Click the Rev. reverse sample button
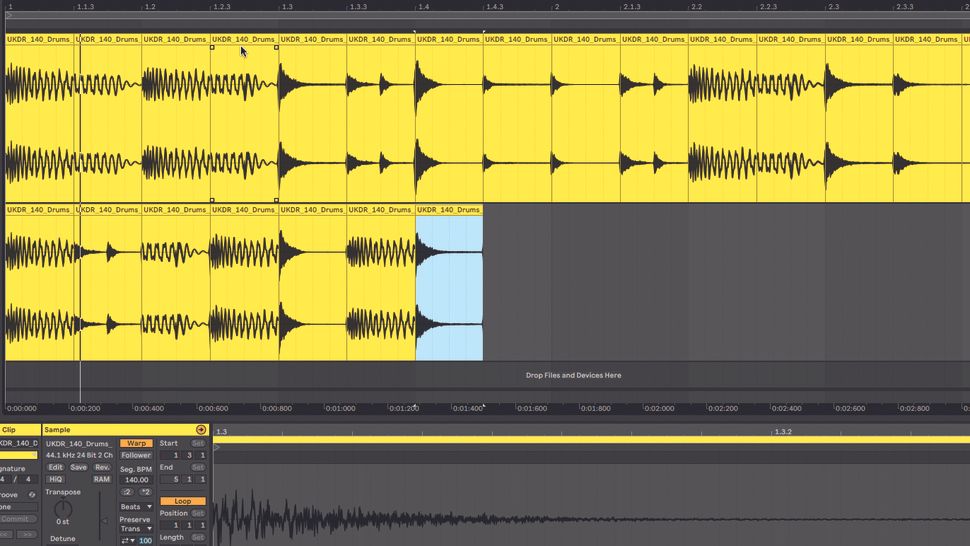Viewport: 970px width, 546px height. pyautogui.click(x=102, y=467)
